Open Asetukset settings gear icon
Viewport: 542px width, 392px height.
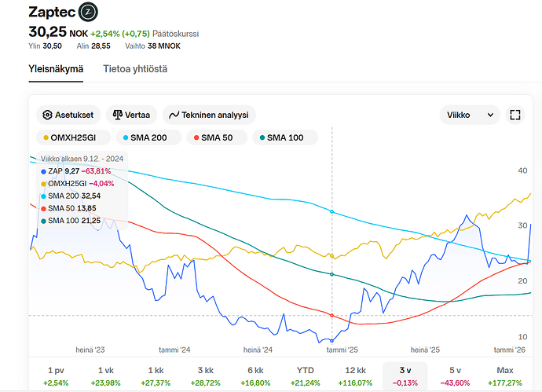(x=48, y=115)
